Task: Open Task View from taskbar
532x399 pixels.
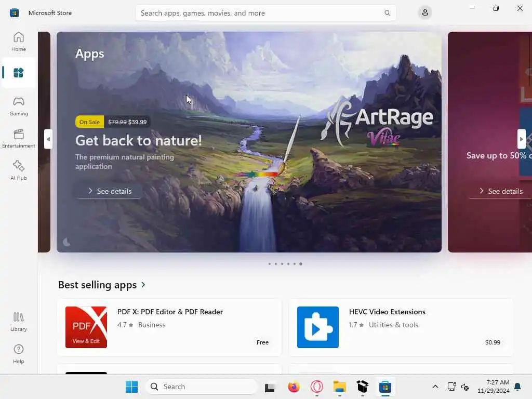Action: (270, 387)
